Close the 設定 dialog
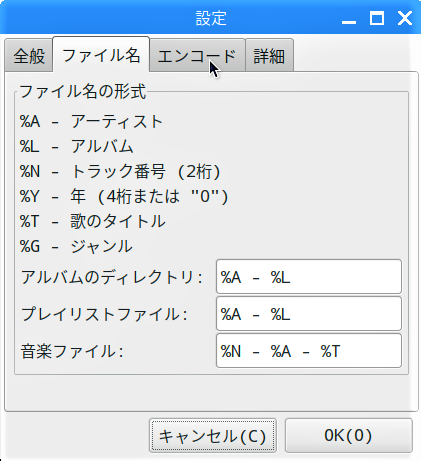421x461 pixels. pyautogui.click(x=405, y=18)
